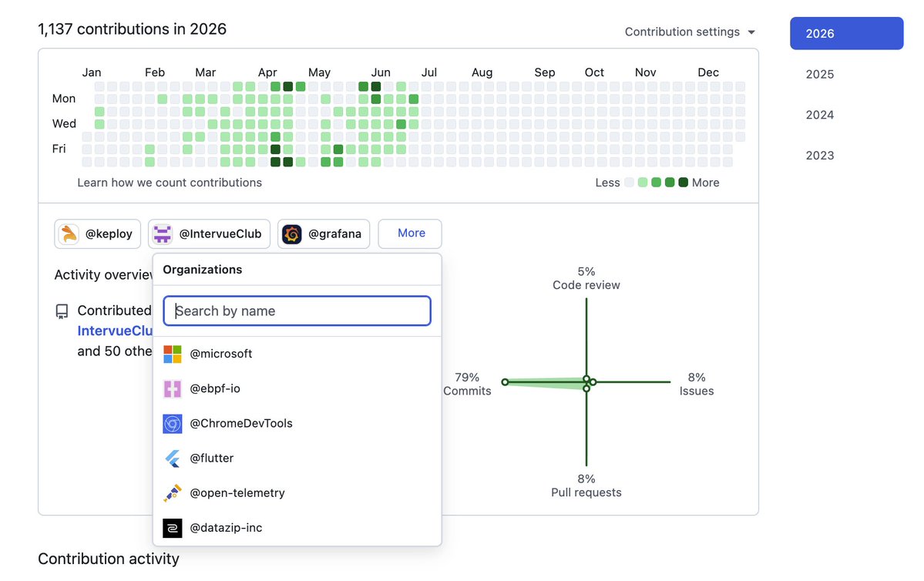The height and width of the screenshot is (581, 924).
Task: Click the Organizations popup header
Action: (202, 269)
